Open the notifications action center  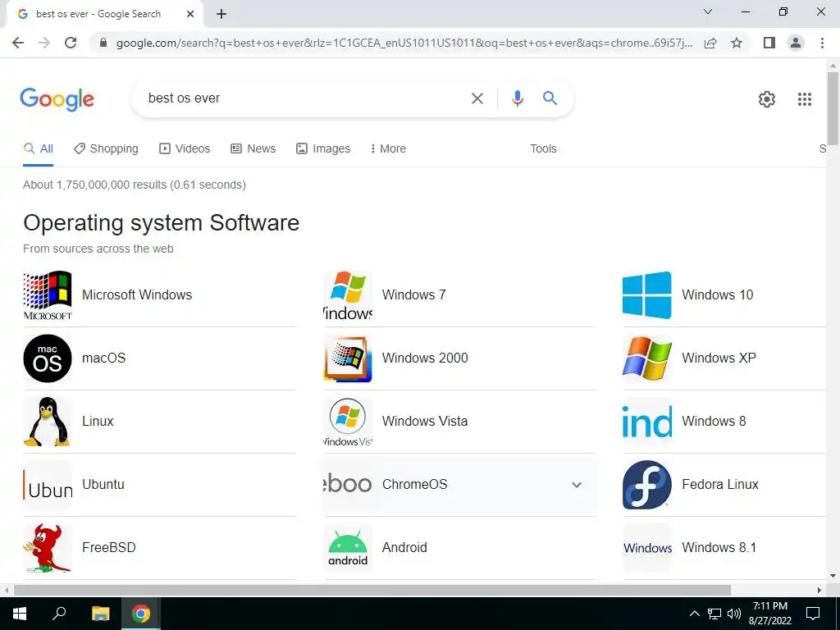coord(813,614)
